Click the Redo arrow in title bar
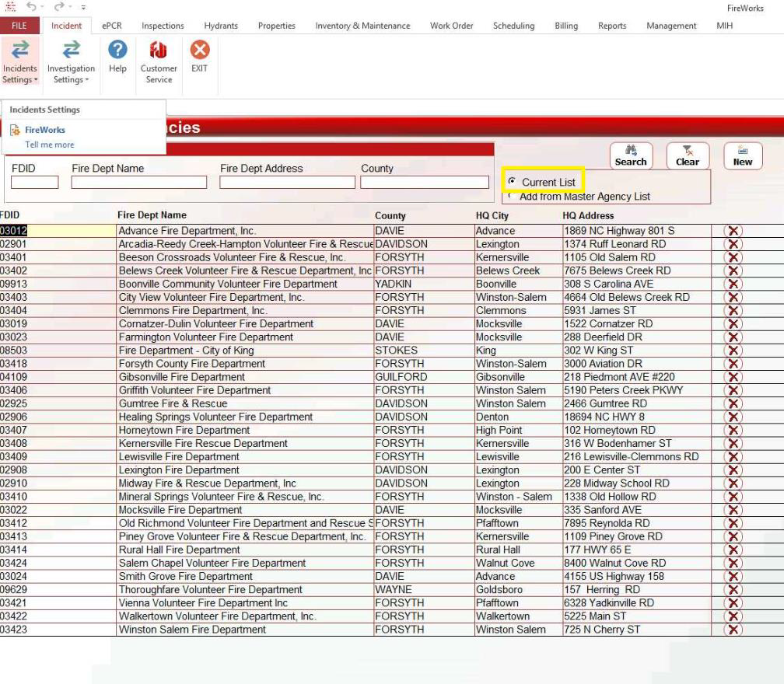Screen dimensions: 784x684 tap(59, 6)
